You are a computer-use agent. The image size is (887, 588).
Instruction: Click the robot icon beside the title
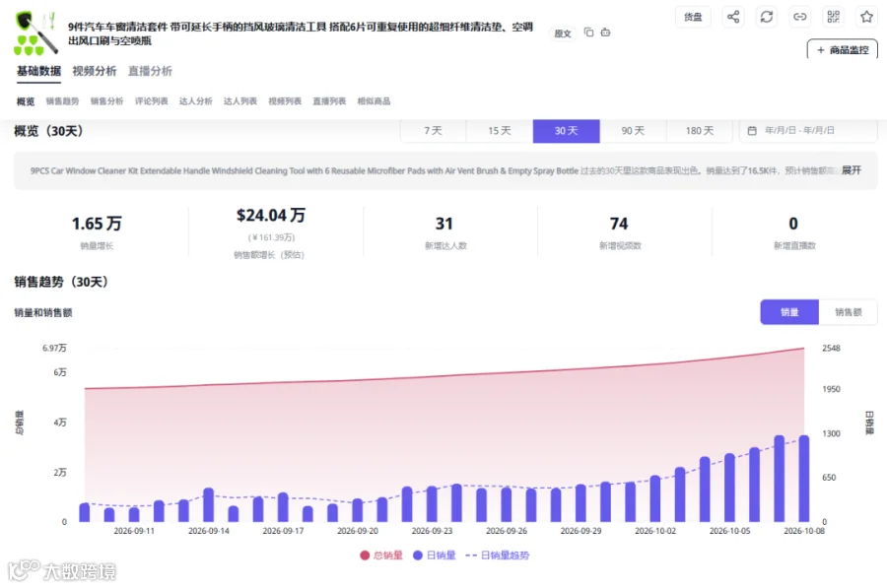pyautogui.click(x=605, y=33)
